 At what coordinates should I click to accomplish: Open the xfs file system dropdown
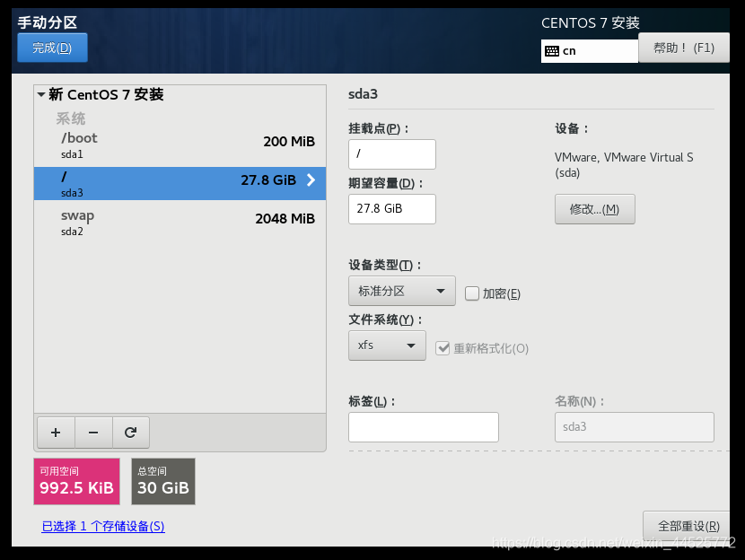coord(387,346)
